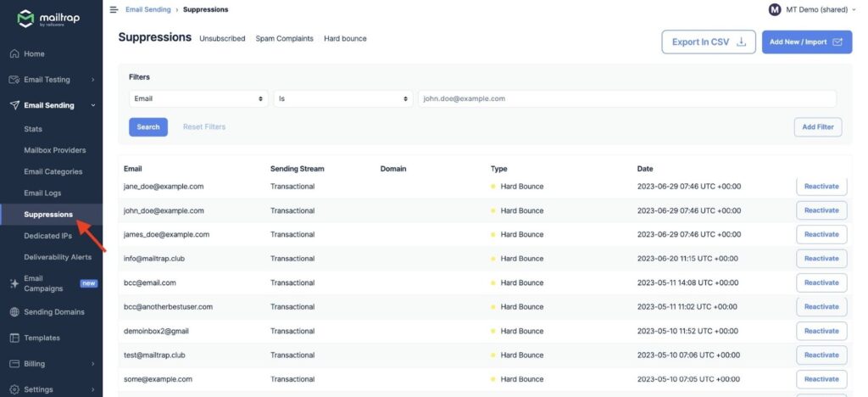This screenshot has width=868, height=397.
Task: Expand the Email Testing section
Action: tap(92, 80)
